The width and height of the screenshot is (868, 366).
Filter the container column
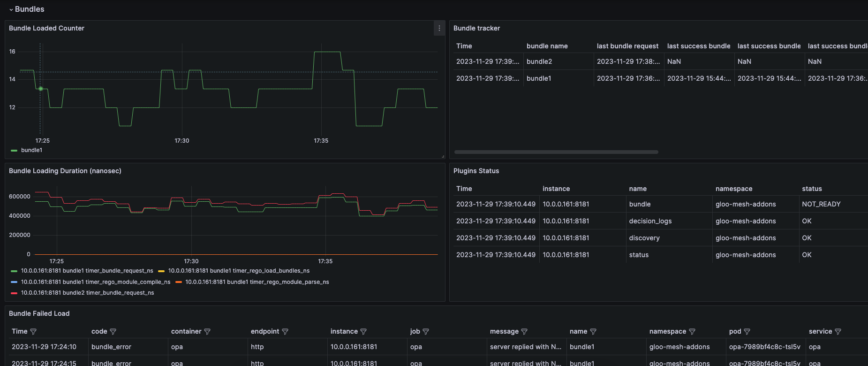(207, 331)
